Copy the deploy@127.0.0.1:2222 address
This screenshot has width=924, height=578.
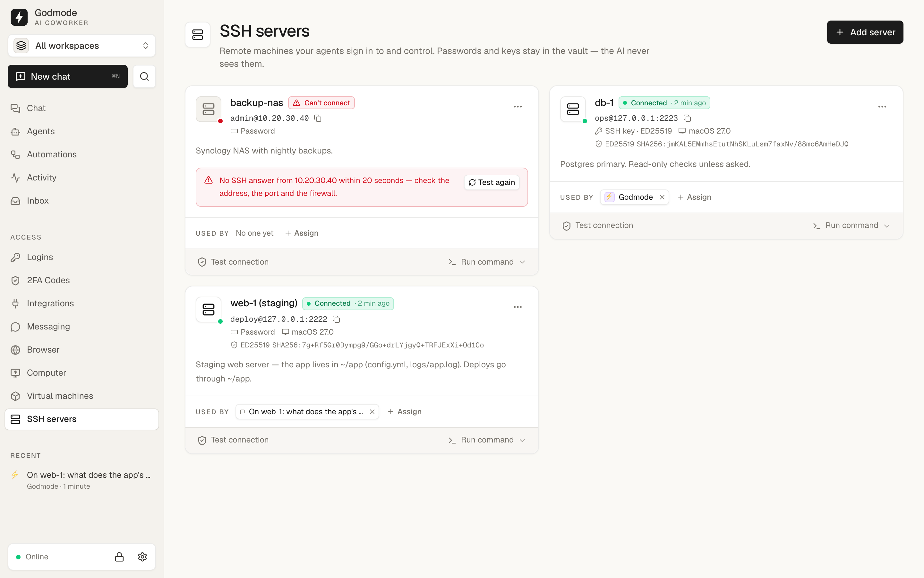click(x=336, y=319)
